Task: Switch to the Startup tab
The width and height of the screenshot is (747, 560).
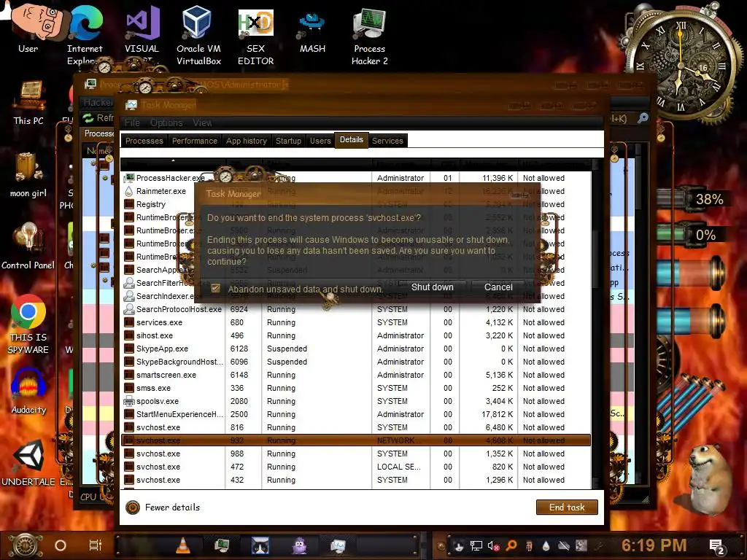Action: pyautogui.click(x=288, y=141)
